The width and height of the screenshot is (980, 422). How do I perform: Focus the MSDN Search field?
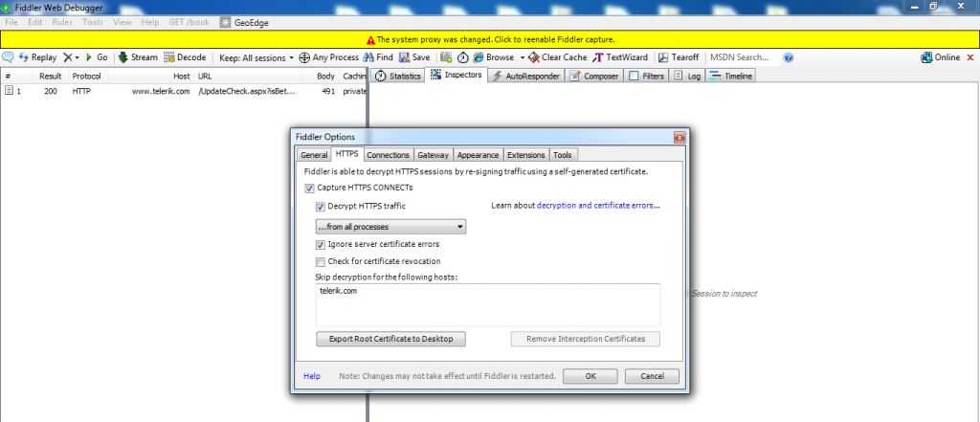(743, 57)
